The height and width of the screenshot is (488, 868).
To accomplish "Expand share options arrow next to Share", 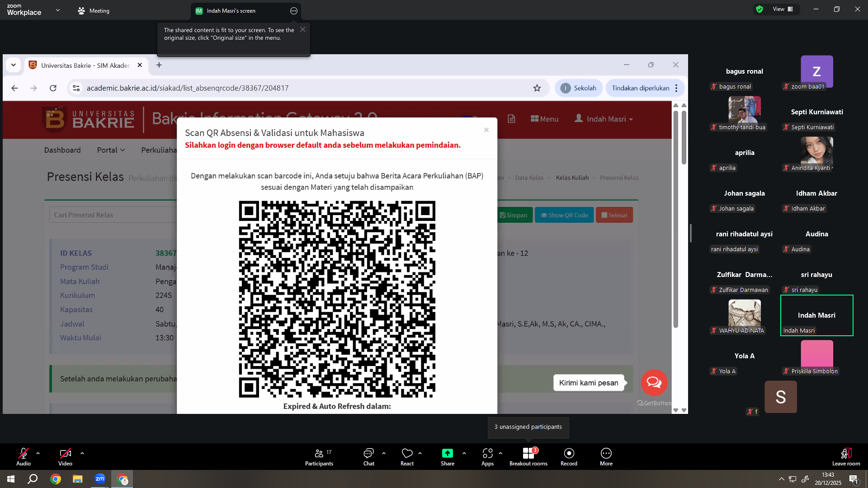I will click(x=464, y=453).
